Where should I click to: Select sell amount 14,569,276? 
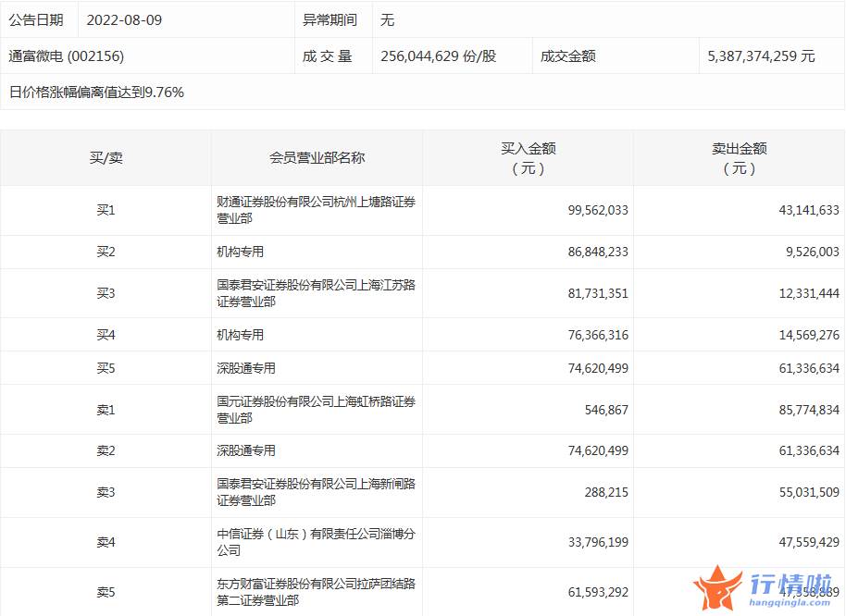(809, 335)
